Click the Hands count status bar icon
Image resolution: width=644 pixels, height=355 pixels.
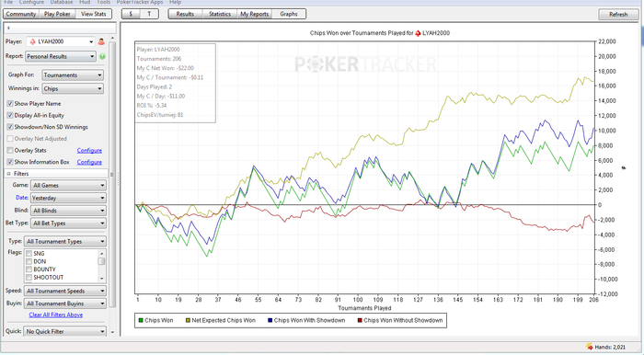click(x=590, y=348)
